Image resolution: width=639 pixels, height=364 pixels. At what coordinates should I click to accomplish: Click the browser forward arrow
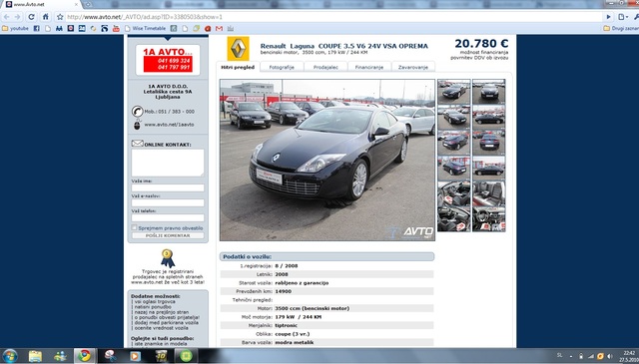pyautogui.click(x=18, y=17)
